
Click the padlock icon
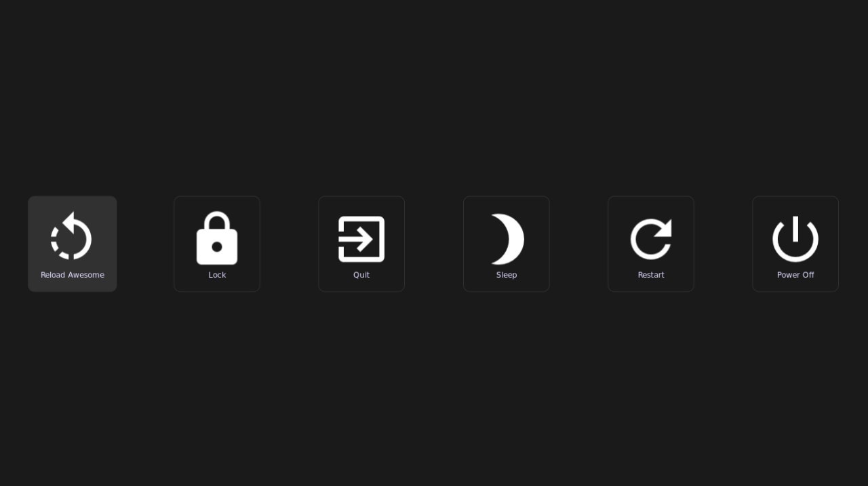tap(217, 238)
